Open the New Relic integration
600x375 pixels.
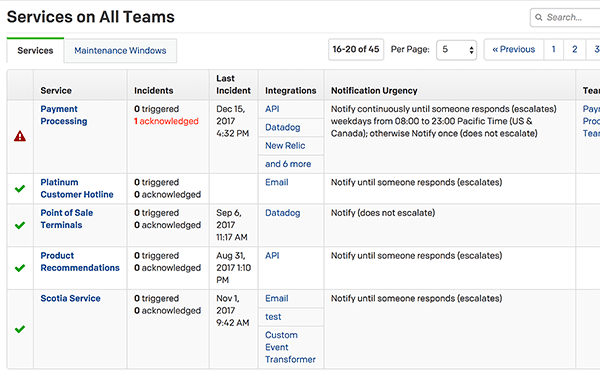point(285,146)
